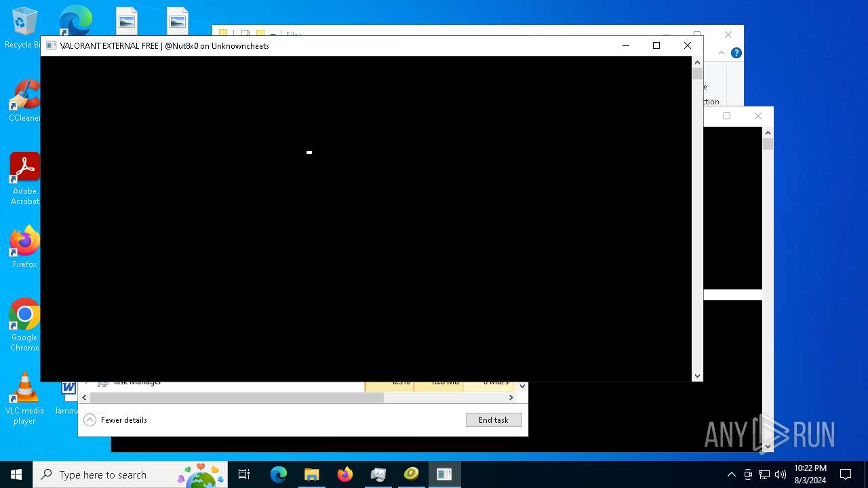Show hidden system tray icons
Image resolution: width=868 pixels, height=488 pixels.
point(731,474)
